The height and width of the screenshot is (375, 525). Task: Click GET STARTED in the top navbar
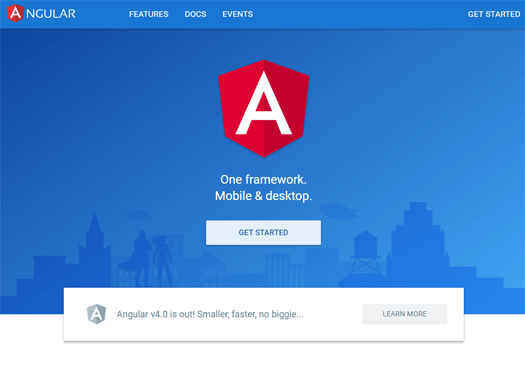pos(494,14)
